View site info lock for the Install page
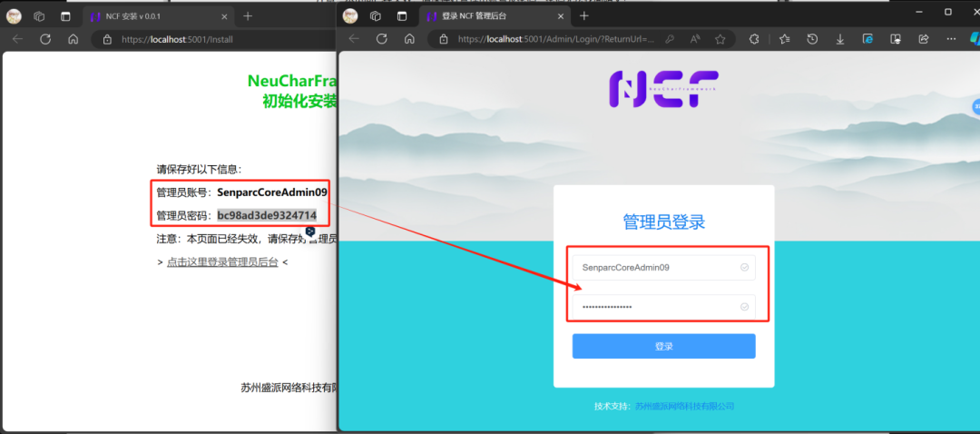 coord(107,39)
